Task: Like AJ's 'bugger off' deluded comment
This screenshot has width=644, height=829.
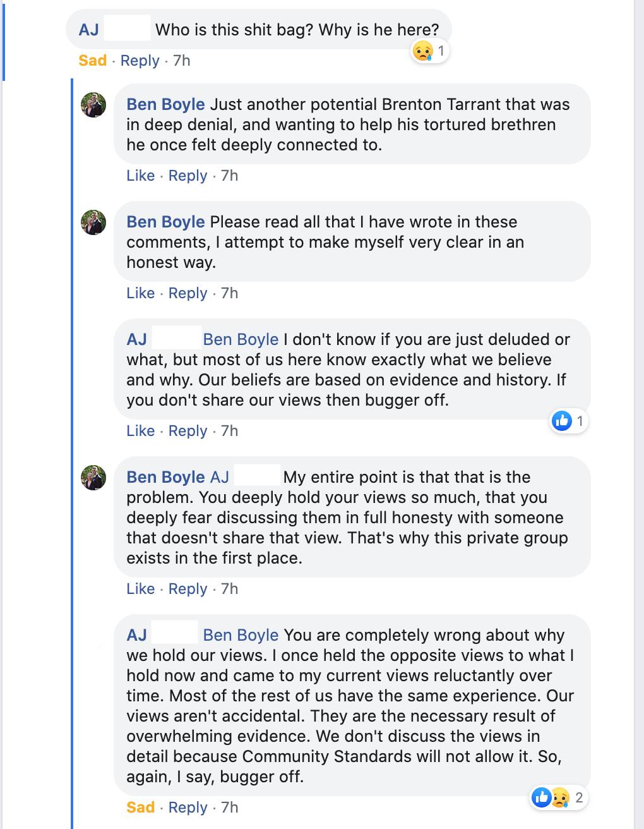Action: [140, 431]
